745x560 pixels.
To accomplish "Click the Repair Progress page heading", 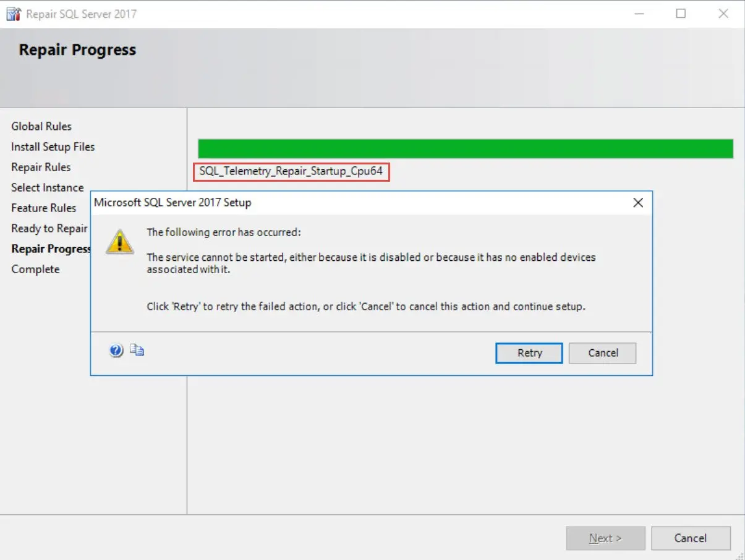I will (77, 50).
